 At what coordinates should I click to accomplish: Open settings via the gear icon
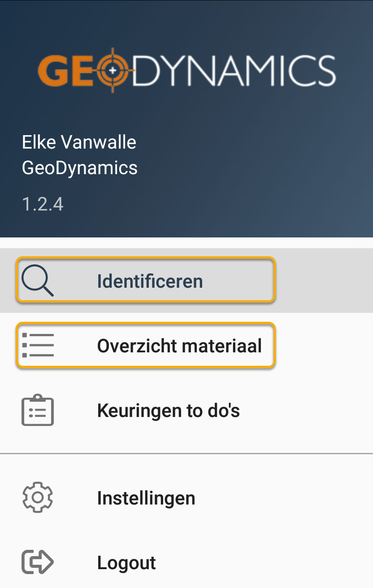tap(38, 497)
